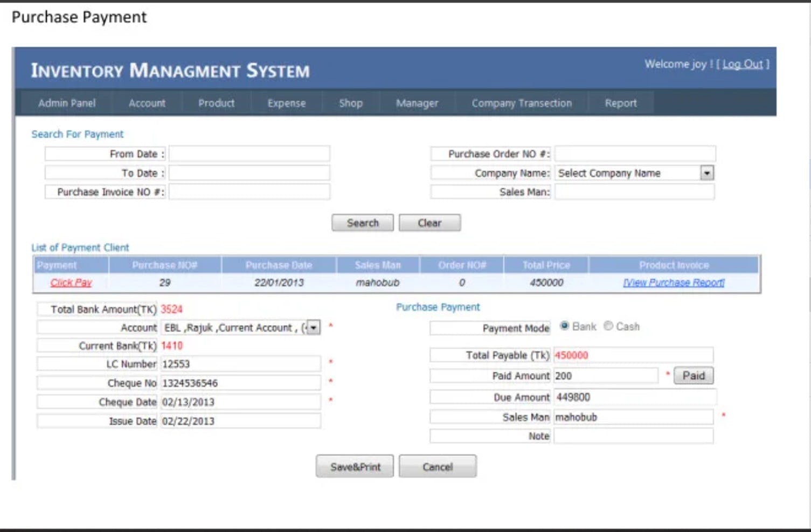Open the Shop menu

pos(350,103)
